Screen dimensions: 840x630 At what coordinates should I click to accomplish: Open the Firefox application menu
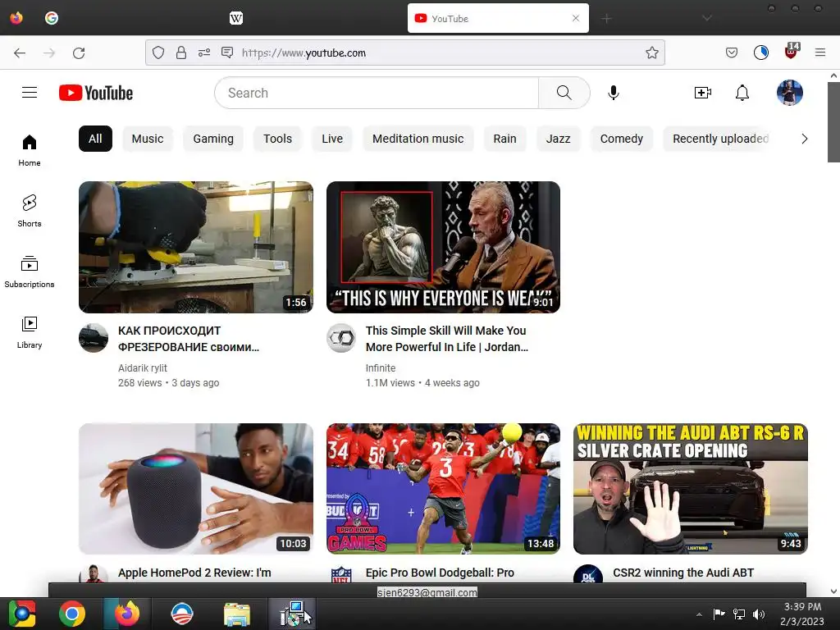819,52
